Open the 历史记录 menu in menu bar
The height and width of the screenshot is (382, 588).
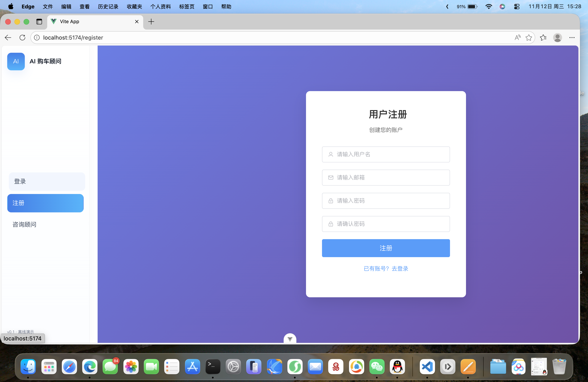(x=108, y=7)
